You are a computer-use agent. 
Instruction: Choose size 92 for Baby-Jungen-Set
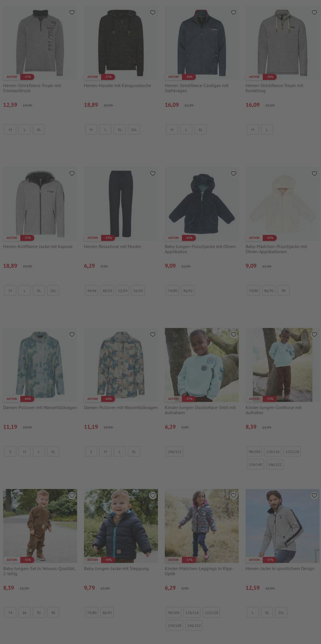[x=39, y=612]
